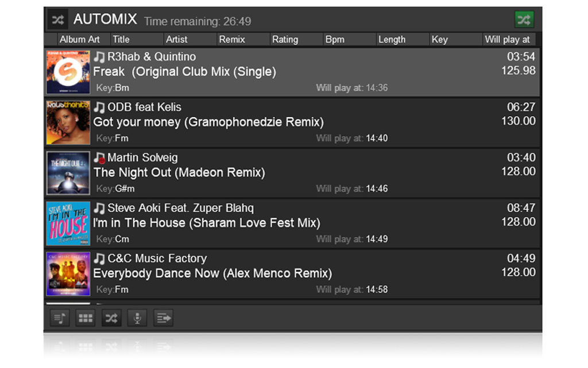Open the playlist view icon in bottom toolbar

(60, 319)
